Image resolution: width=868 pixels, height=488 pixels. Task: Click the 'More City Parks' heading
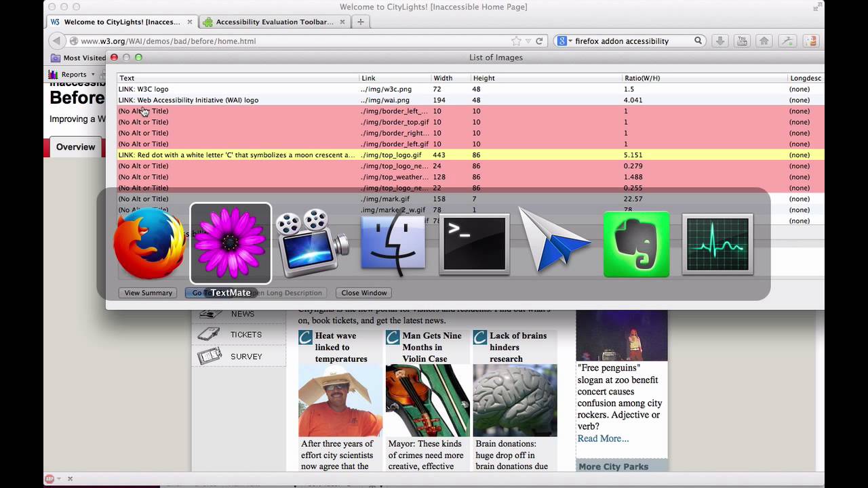[613, 466]
